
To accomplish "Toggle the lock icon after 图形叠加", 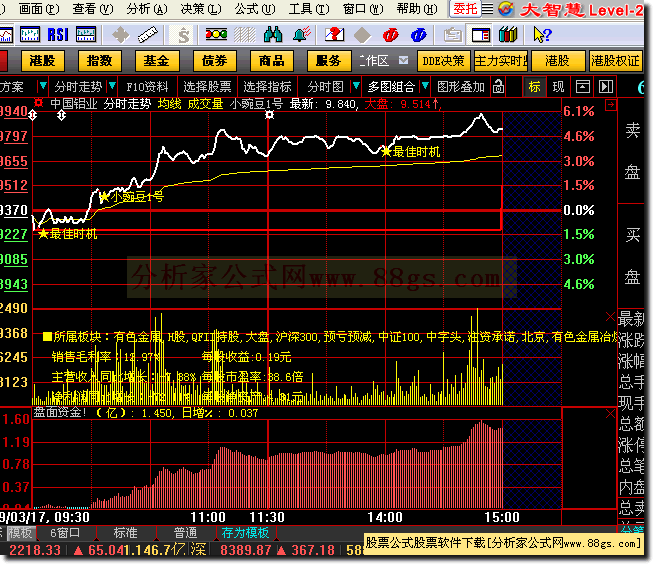I will pos(498,87).
